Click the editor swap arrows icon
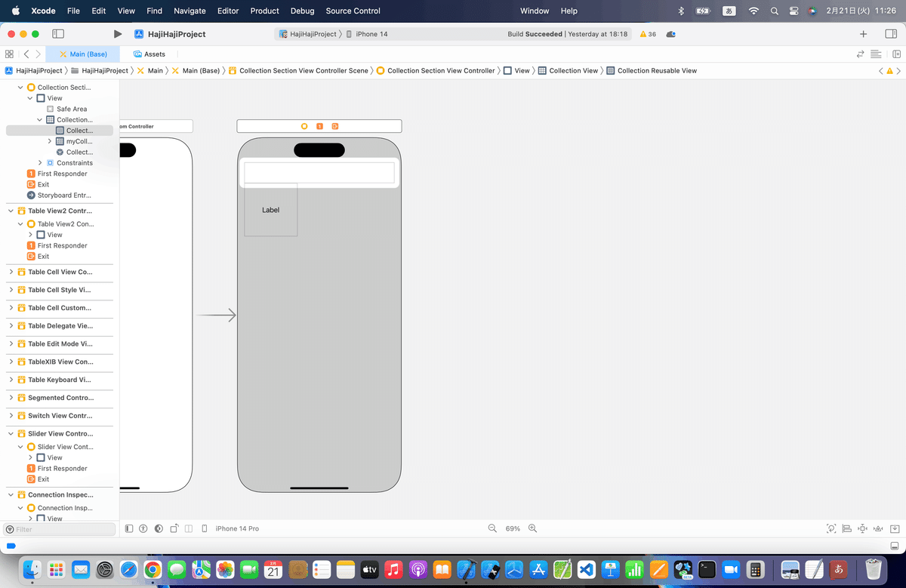The height and width of the screenshot is (588, 906). tap(860, 54)
